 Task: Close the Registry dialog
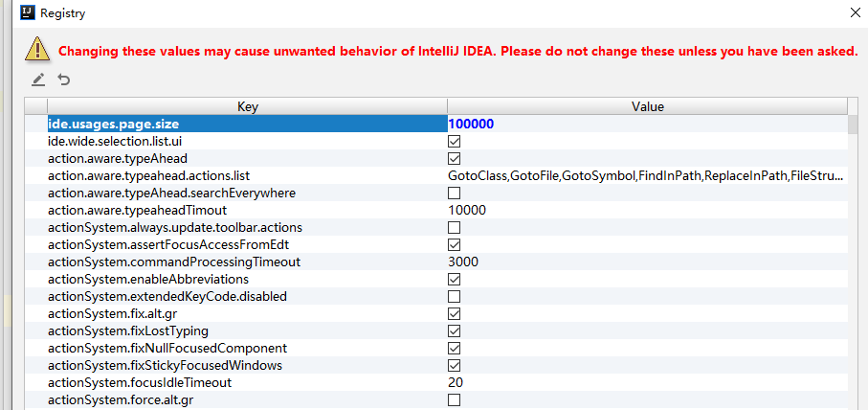click(855, 12)
